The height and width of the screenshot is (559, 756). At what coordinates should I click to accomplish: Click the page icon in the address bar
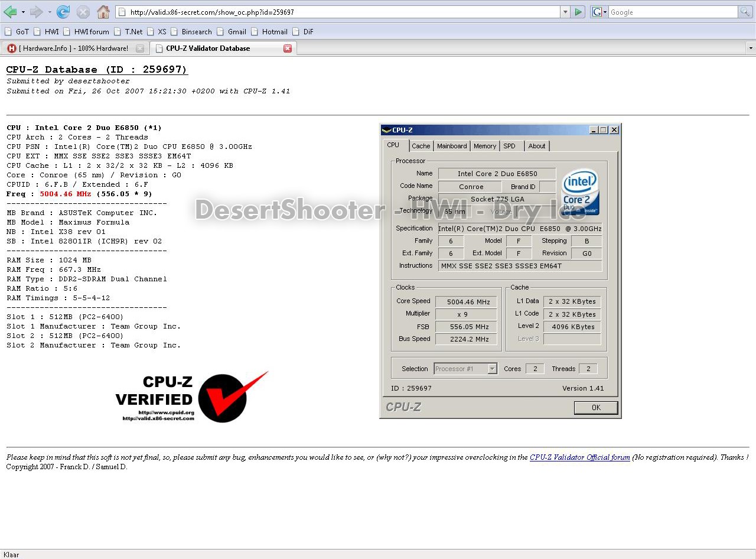(122, 12)
